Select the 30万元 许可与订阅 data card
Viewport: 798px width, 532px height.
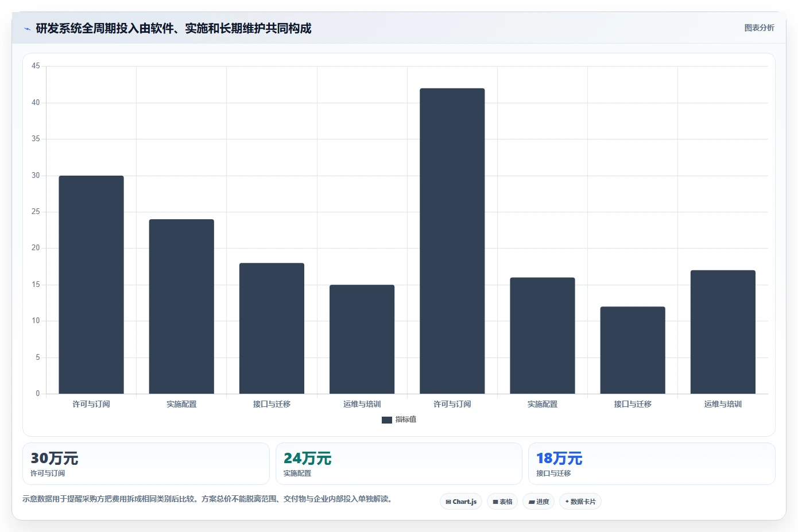click(x=146, y=464)
